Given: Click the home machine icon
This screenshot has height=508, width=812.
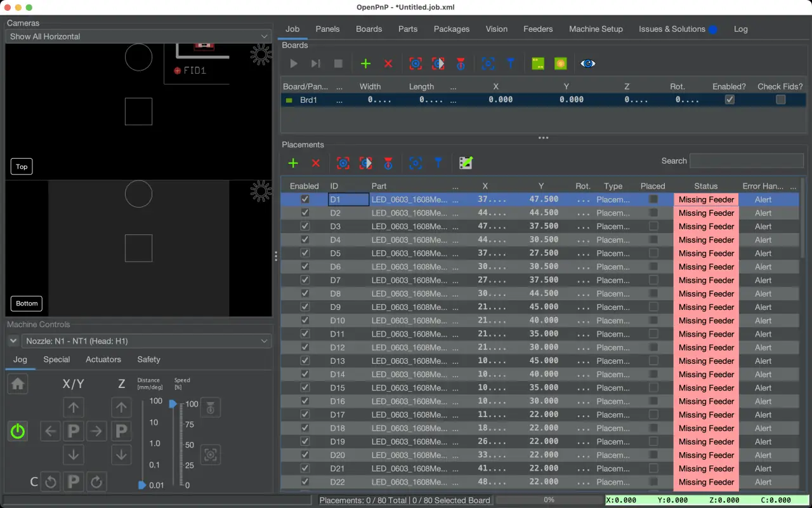Looking at the screenshot, I should tap(18, 384).
